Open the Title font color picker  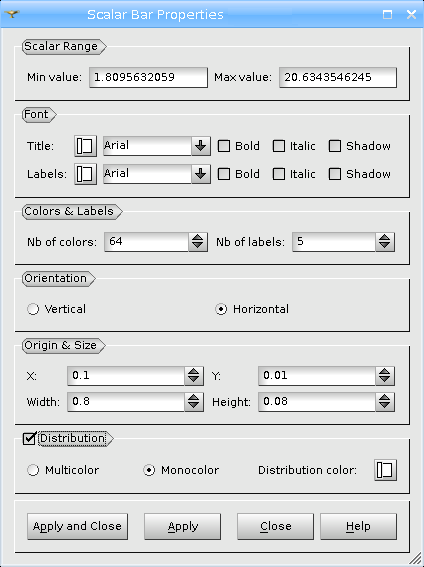pyautogui.click(x=85, y=146)
